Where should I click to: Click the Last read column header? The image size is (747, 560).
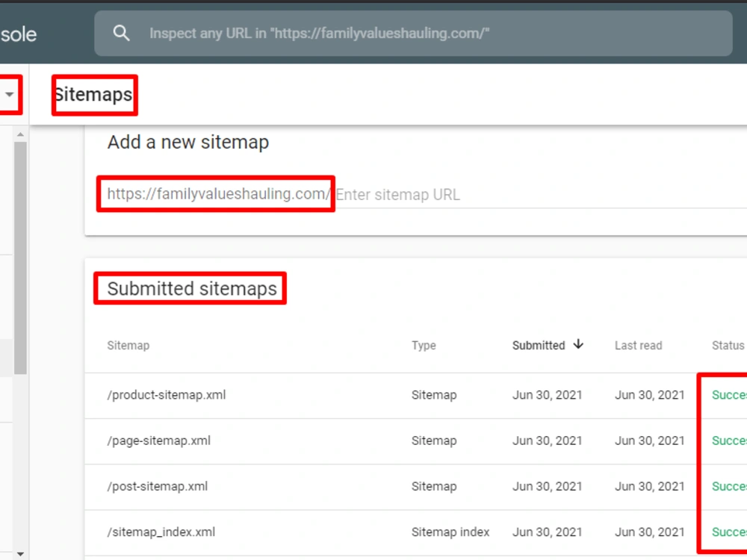(x=638, y=345)
